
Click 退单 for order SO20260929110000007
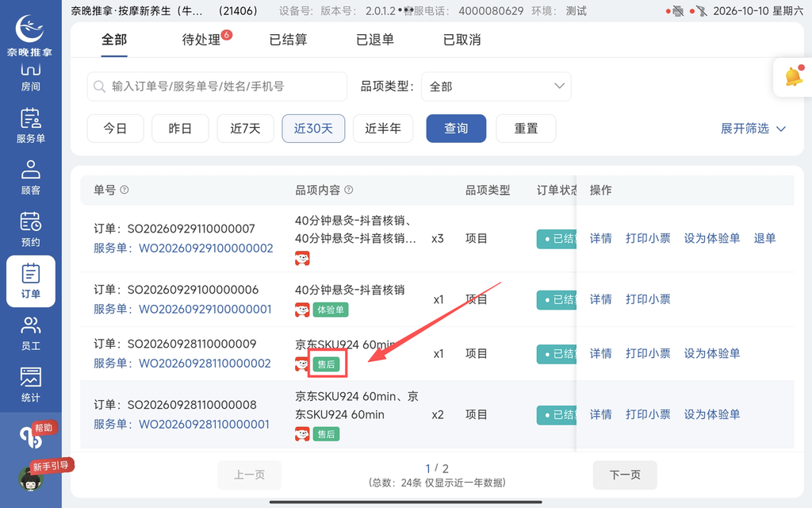[765, 238]
